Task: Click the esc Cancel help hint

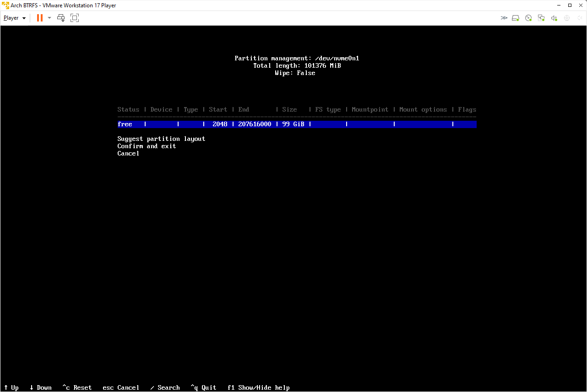Action: pyautogui.click(x=121, y=387)
